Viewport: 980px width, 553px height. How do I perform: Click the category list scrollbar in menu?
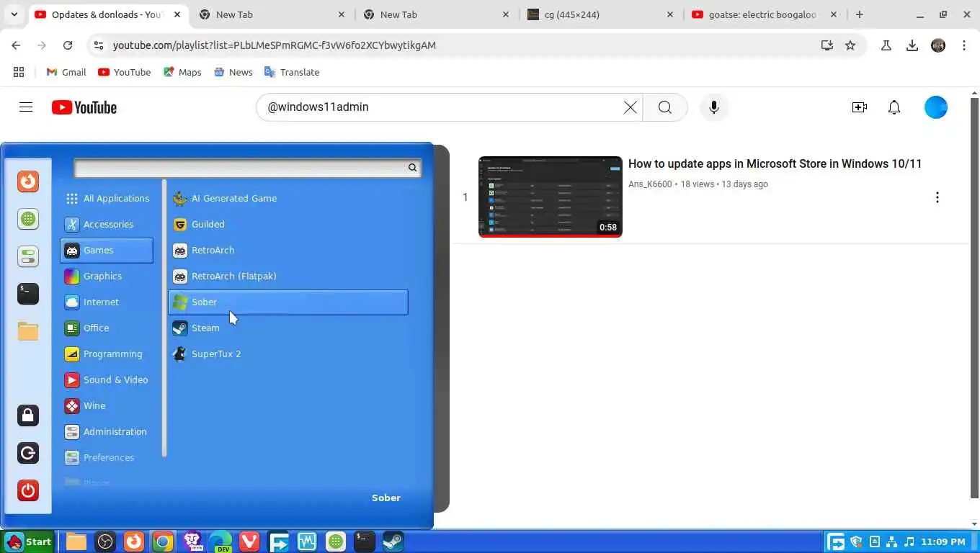click(164, 318)
